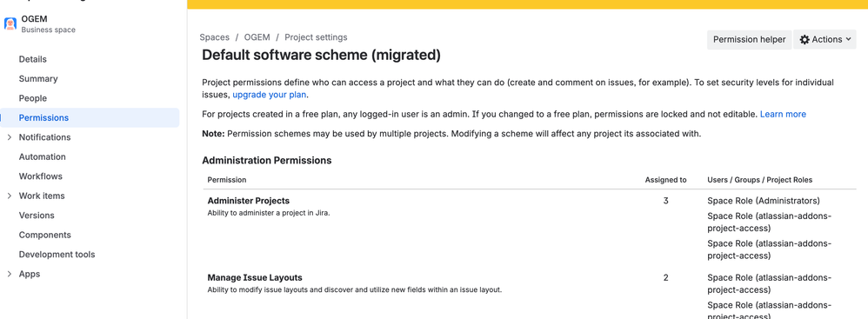Click the Permission helper button

(x=749, y=40)
